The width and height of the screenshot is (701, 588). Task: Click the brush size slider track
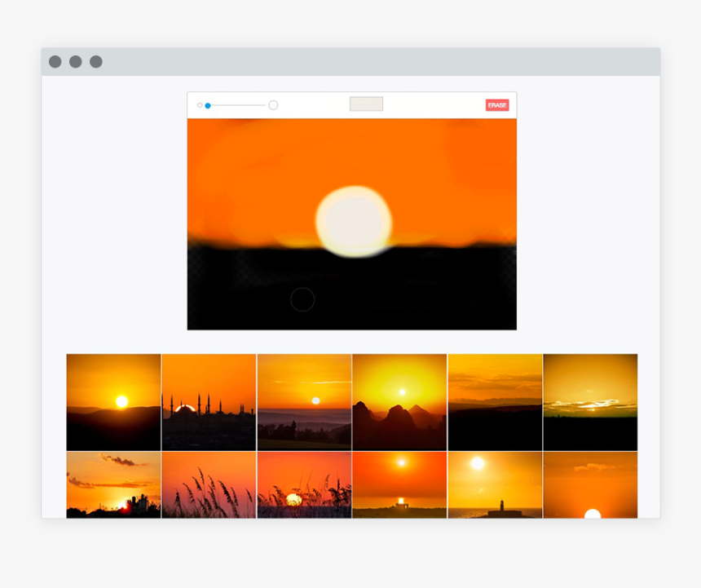tap(236, 105)
